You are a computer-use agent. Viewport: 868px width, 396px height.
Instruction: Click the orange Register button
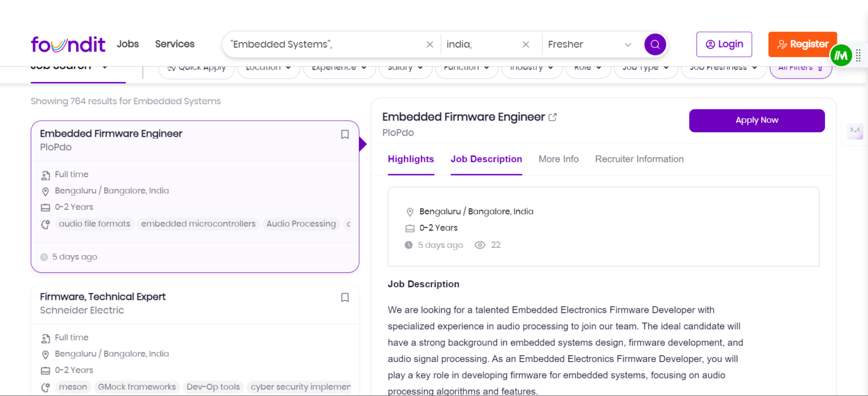[x=802, y=44]
